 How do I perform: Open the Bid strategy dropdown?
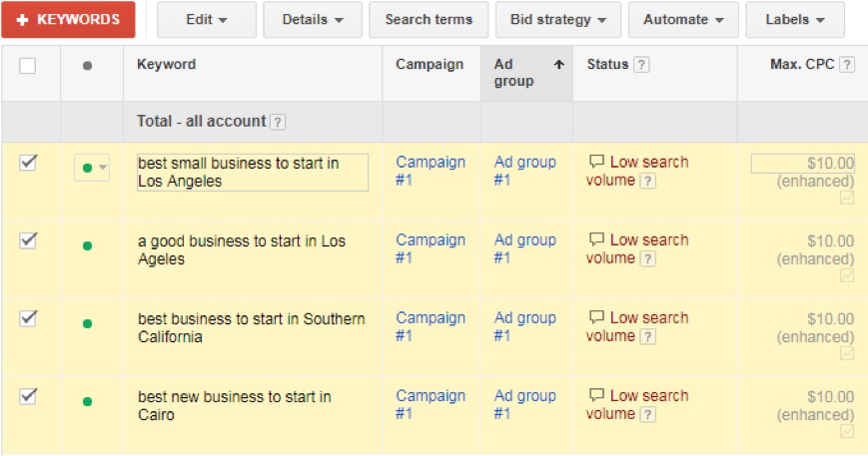(x=558, y=19)
